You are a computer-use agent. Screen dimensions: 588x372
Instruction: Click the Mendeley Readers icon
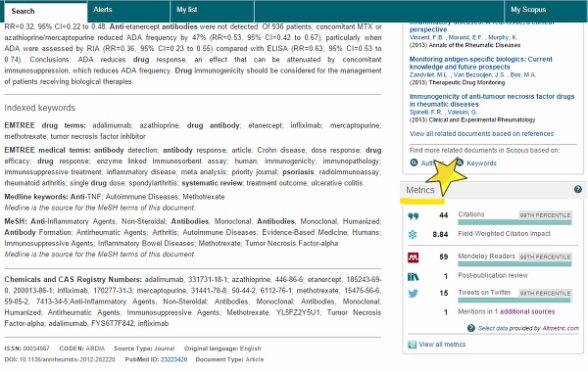413,257
